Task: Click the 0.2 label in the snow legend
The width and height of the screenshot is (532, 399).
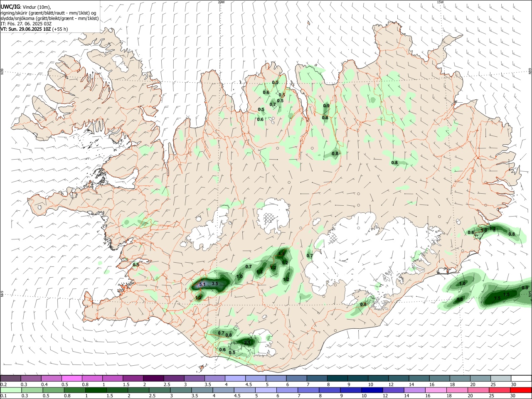Action: coord(3,384)
